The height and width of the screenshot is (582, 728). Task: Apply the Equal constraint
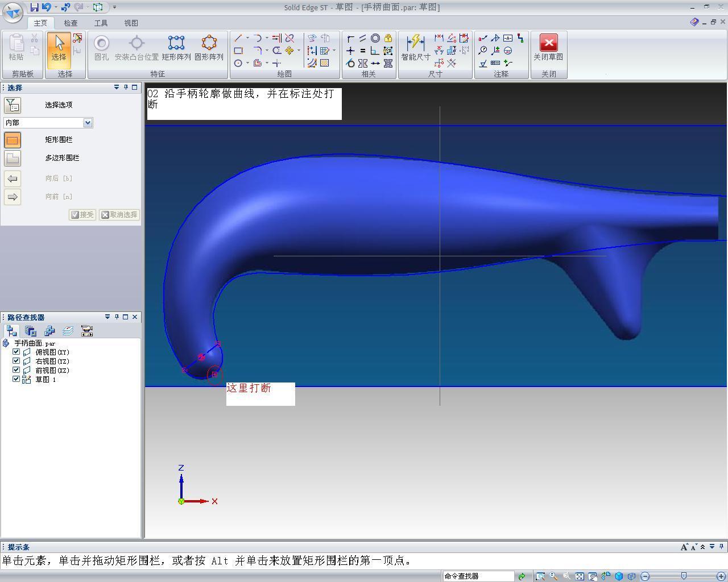click(363, 51)
